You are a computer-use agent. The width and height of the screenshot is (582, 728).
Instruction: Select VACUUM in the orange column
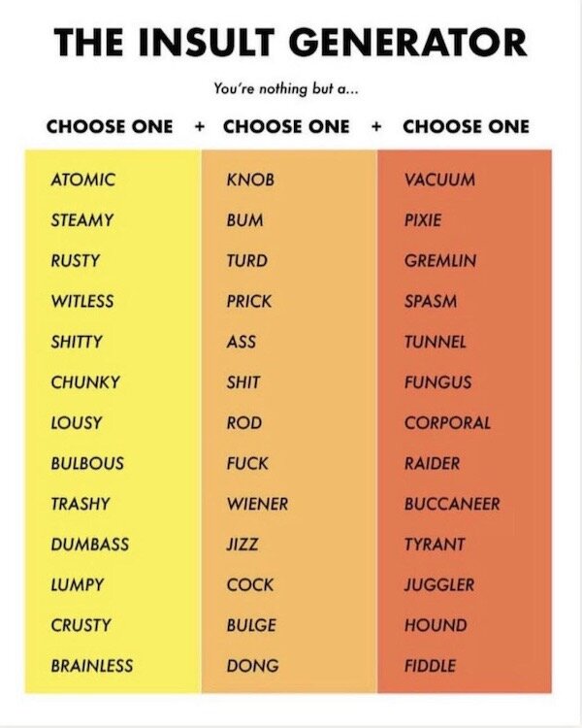(x=439, y=180)
